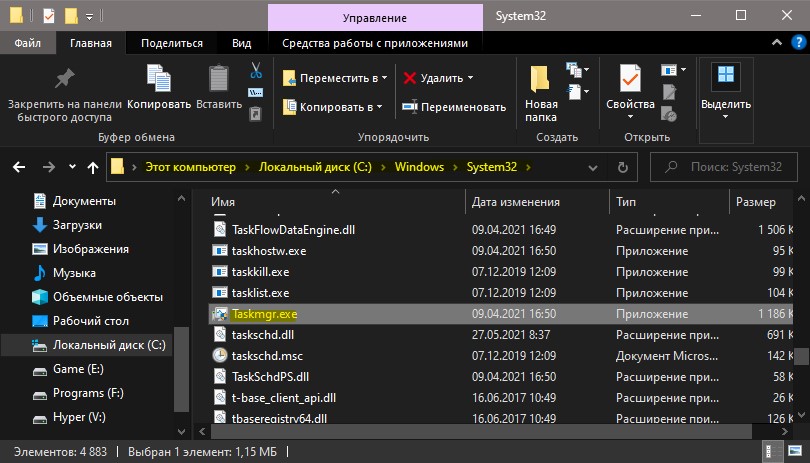Click Этот компьютер in the address path
The image size is (810, 463).
pyautogui.click(x=191, y=167)
